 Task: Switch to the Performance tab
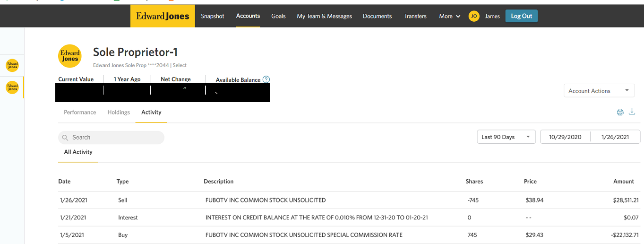click(x=80, y=112)
